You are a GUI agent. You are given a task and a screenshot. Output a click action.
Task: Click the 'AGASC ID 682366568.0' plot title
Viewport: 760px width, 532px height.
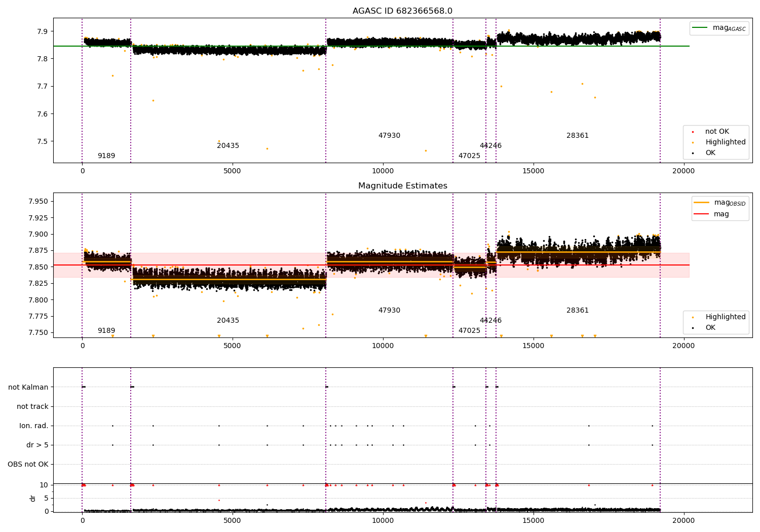[402, 11]
